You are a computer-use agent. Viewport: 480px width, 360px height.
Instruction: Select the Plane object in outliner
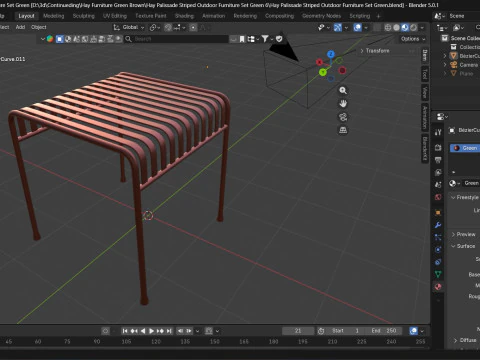(466, 73)
